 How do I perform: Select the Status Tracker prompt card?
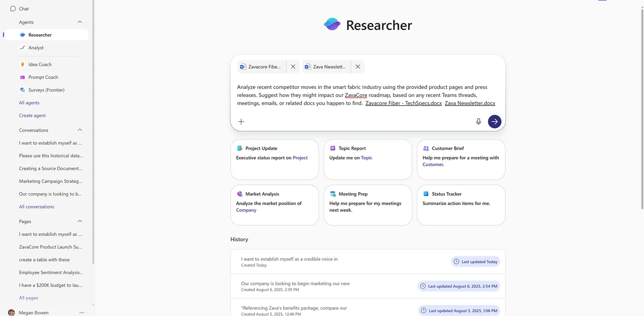461,205
